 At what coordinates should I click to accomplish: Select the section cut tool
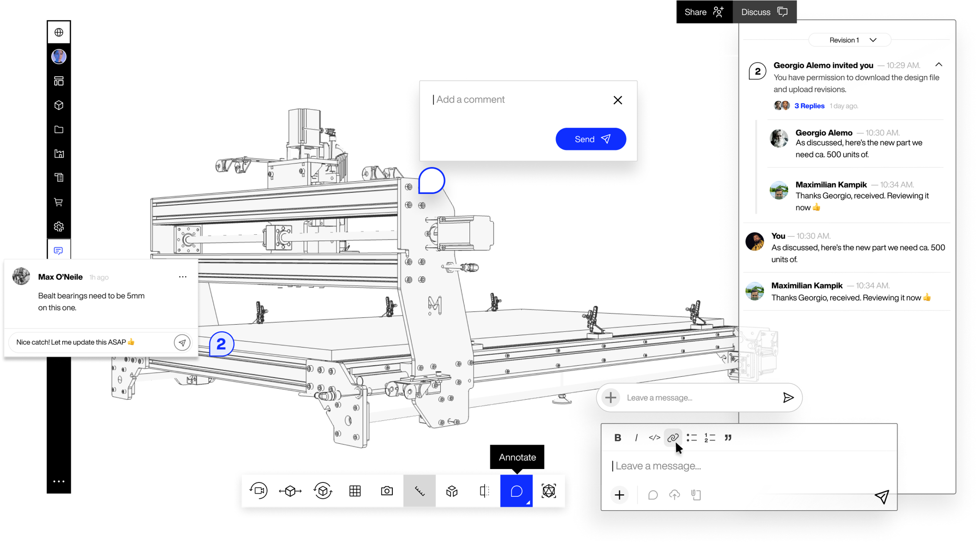484,491
